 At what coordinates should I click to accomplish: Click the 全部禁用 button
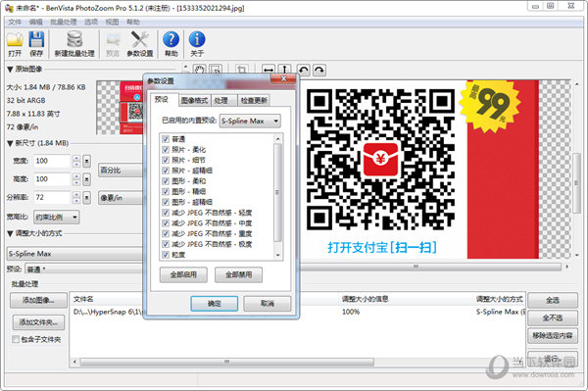[238, 274]
